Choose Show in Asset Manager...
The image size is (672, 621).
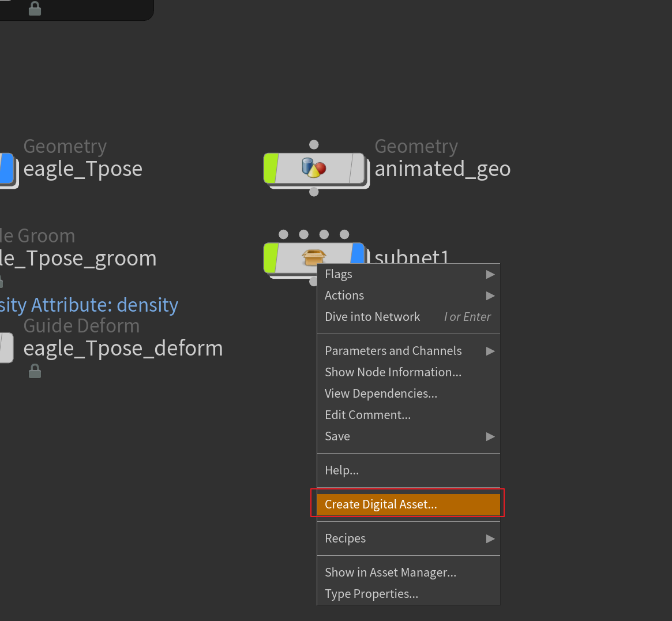pyautogui.click(x=408, y=573)
